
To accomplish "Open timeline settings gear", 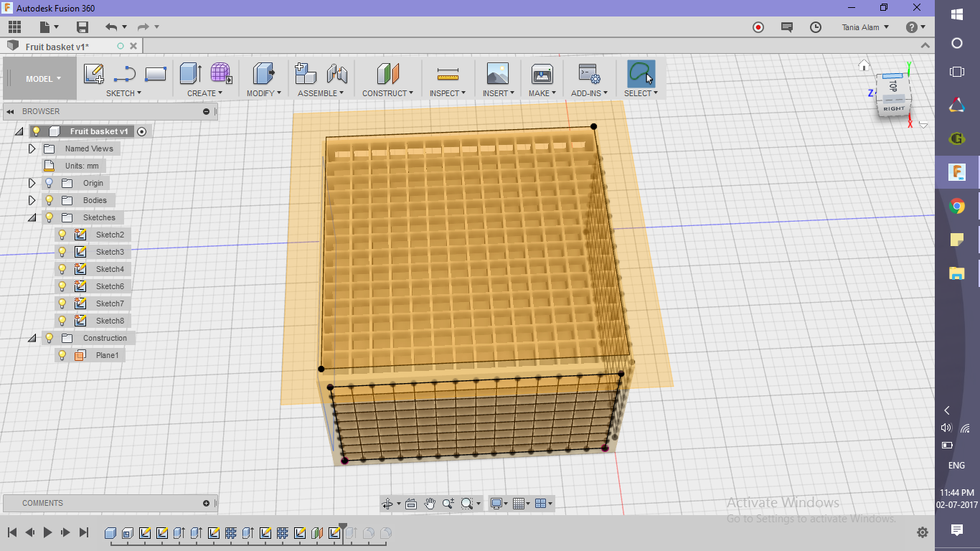I will (x=923, y=532).
